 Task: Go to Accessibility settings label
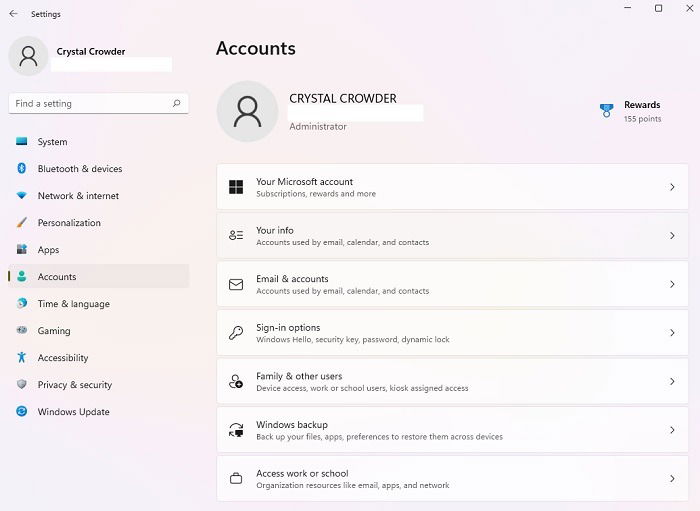[x=63, y=358]
